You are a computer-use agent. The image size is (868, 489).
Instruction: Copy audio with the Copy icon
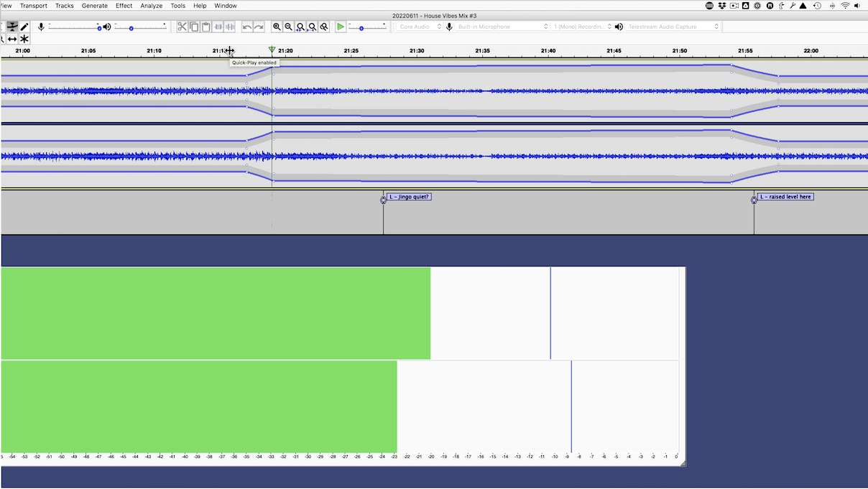click(x=194, y=27)
